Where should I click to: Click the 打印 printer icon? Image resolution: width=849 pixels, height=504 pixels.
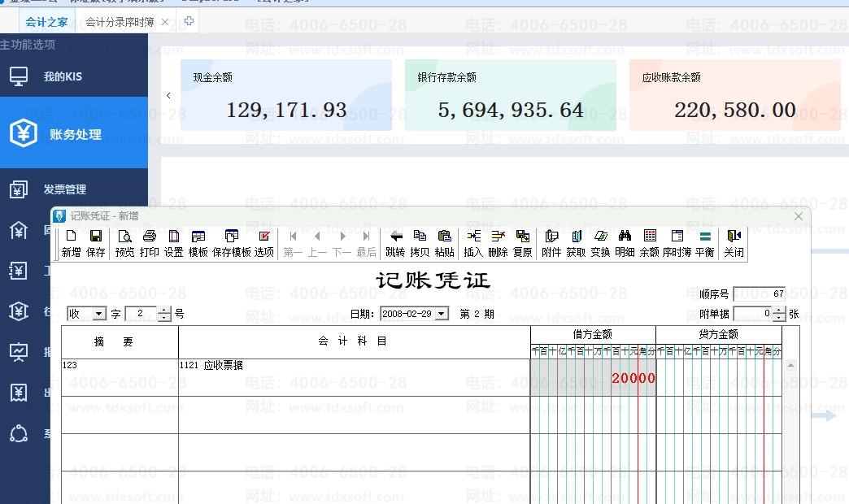(x=149, y=243)
